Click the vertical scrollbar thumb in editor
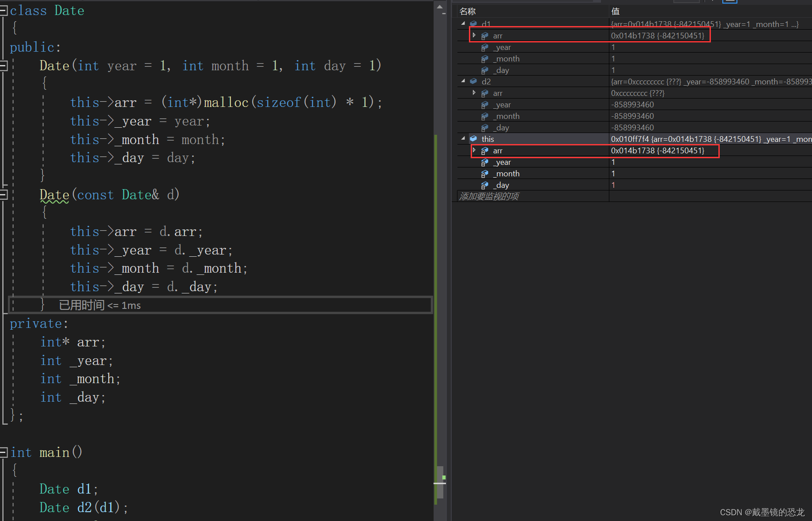Screen dimensions: 812x521 [x=440, y=483]
